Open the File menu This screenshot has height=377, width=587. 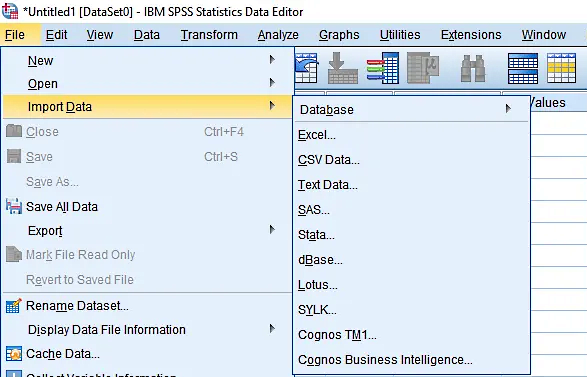(x=15, y=35)
